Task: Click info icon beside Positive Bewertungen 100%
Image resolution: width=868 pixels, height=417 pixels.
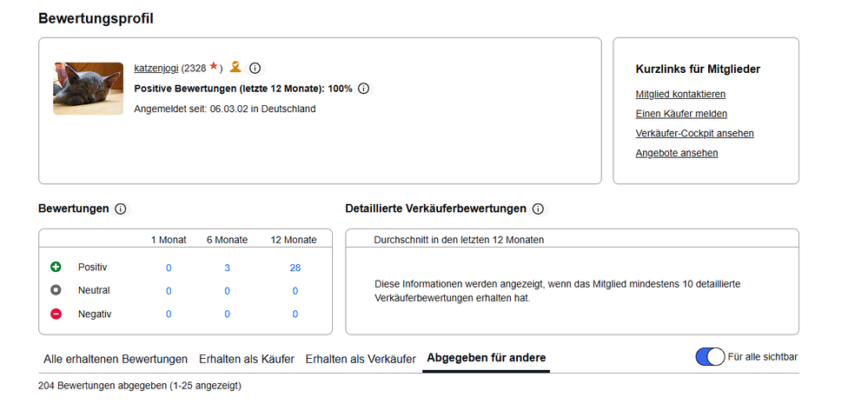Action: [363, 89]
